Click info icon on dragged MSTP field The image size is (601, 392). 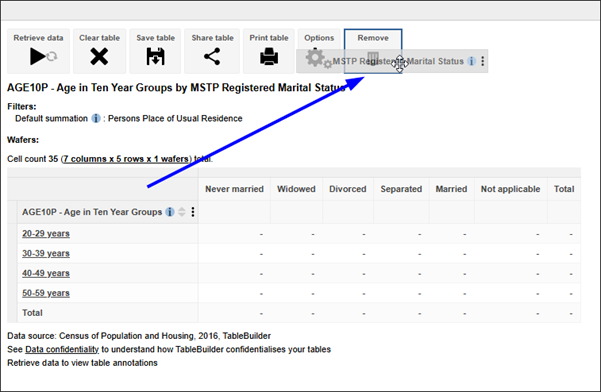tap(471, 61)
